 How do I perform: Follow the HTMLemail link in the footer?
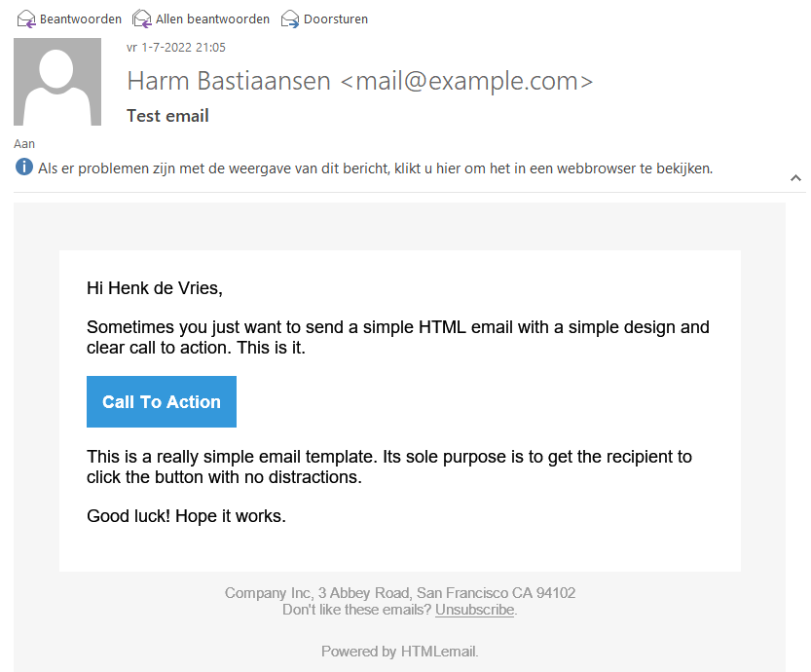pos(438,652)
